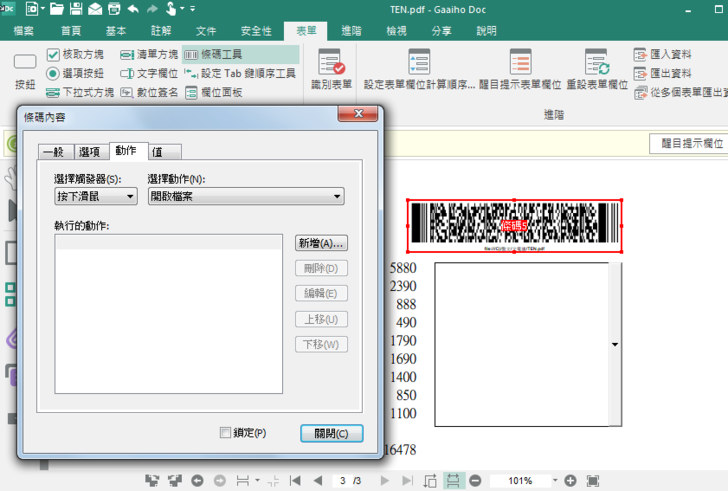Zoom out with the minus icon
Viewport: 728px width, 491px height.
(x=475, y=480)
